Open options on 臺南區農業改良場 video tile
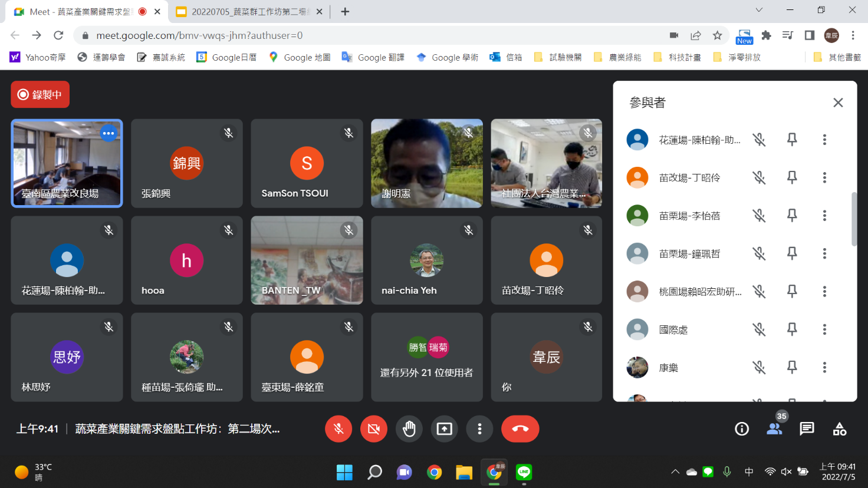 (108, 133)
